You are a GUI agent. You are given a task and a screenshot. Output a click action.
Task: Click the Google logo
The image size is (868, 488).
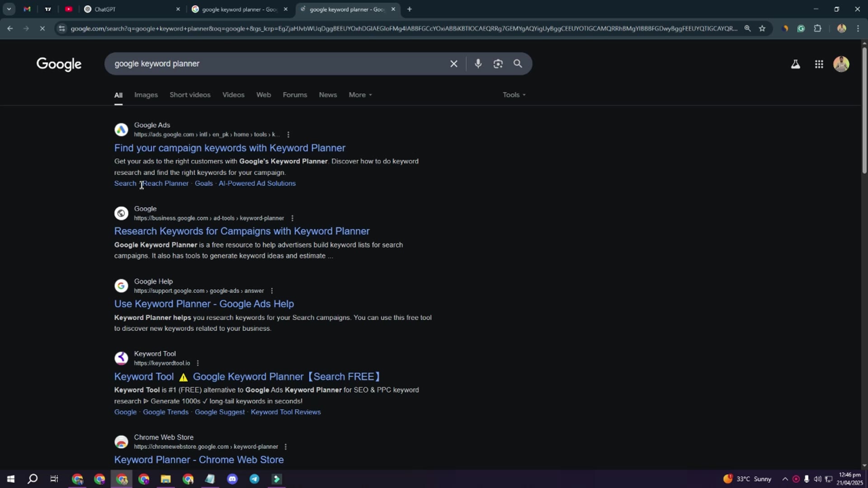point(59,64)
